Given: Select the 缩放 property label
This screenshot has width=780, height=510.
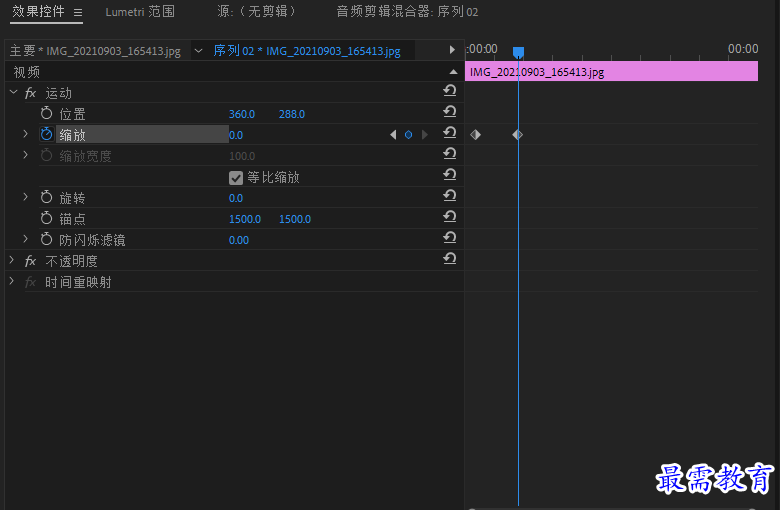Looking at the screenshot, I should pos(73,135).
